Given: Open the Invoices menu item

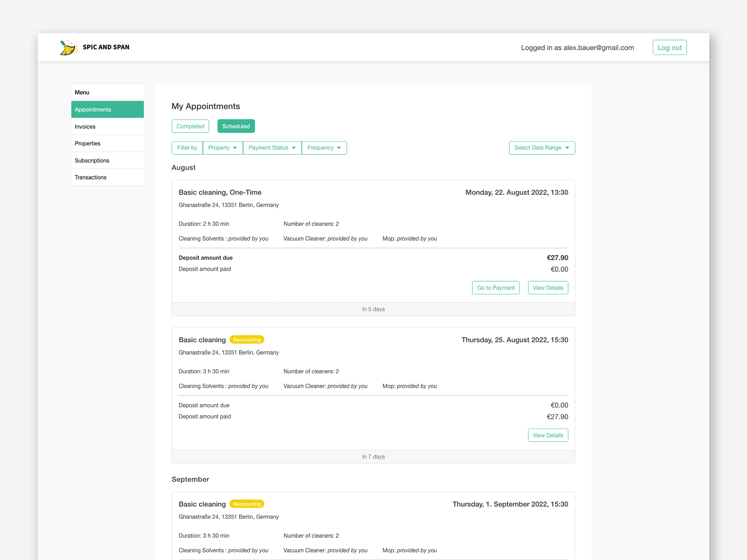Looking at the screenshot, I should click(x=85, y=127).
